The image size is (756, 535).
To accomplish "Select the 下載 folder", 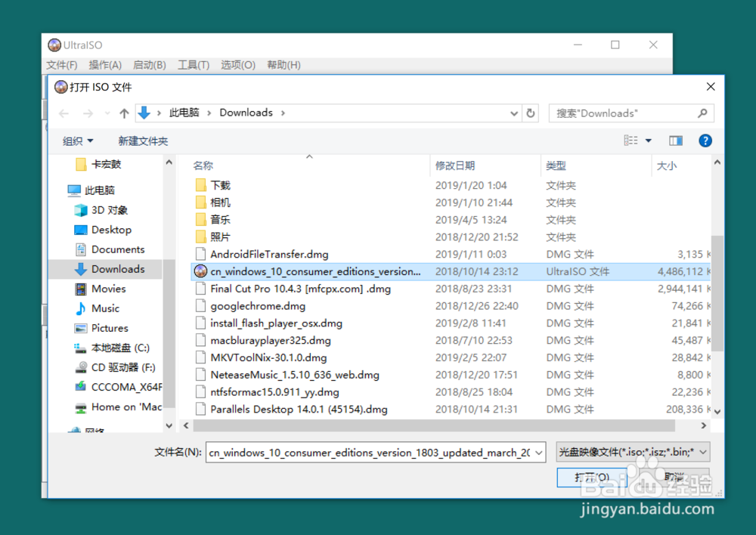I will click(220, 186).
